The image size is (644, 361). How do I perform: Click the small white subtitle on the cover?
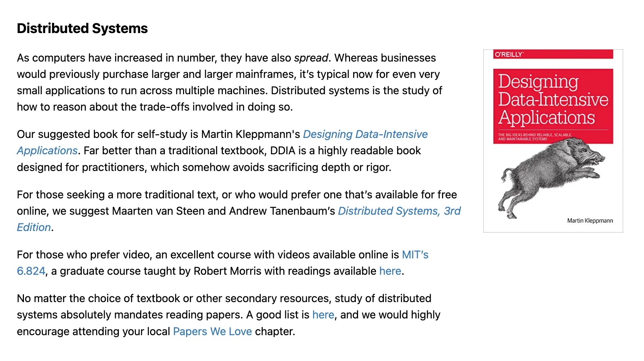tap(535, 137)
